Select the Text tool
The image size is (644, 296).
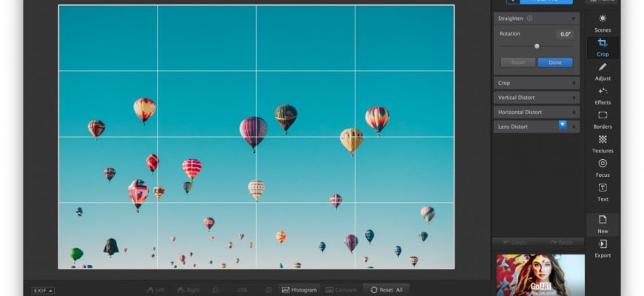(x=603, y=192)
